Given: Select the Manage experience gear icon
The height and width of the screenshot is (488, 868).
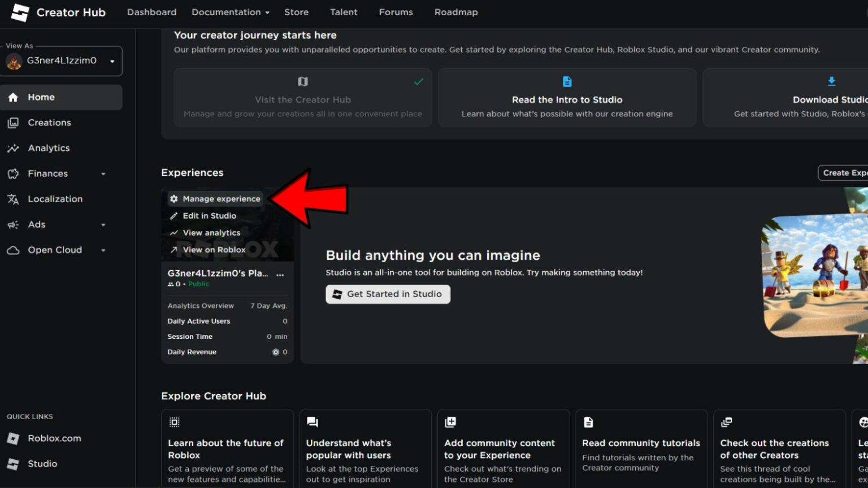Looking at the screenshot, I should pos(174,198).
